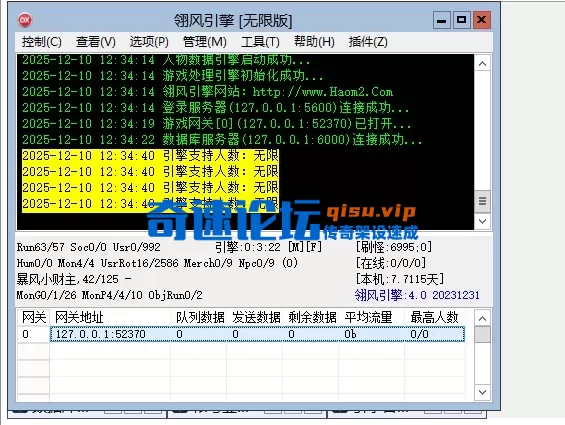Minimize the 翎风引擎 window

click(x=442, y=20)
